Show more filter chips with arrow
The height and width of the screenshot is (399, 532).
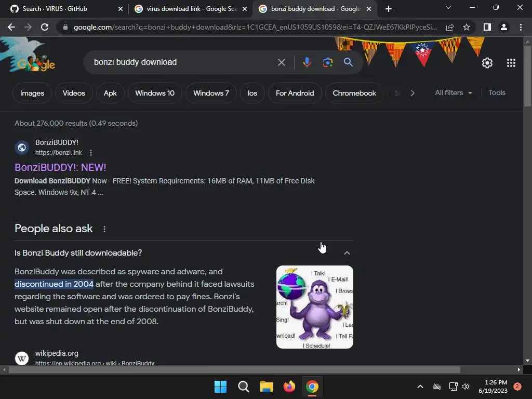tap(412, 93)
